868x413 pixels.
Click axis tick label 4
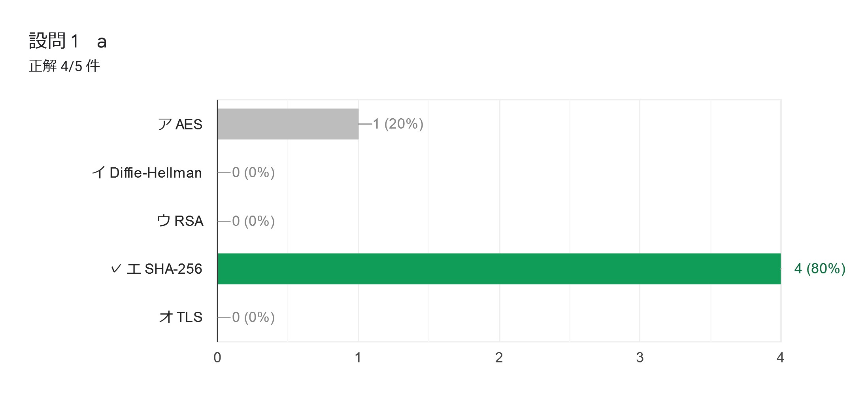pos(780,358)
